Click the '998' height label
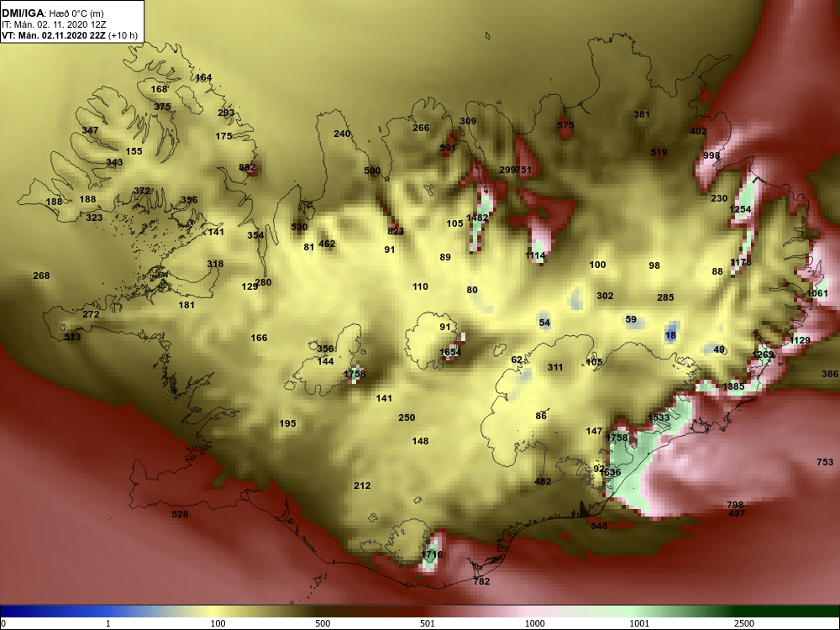The height and width of the screenshot is (630, 840). [x=712, y=156]
